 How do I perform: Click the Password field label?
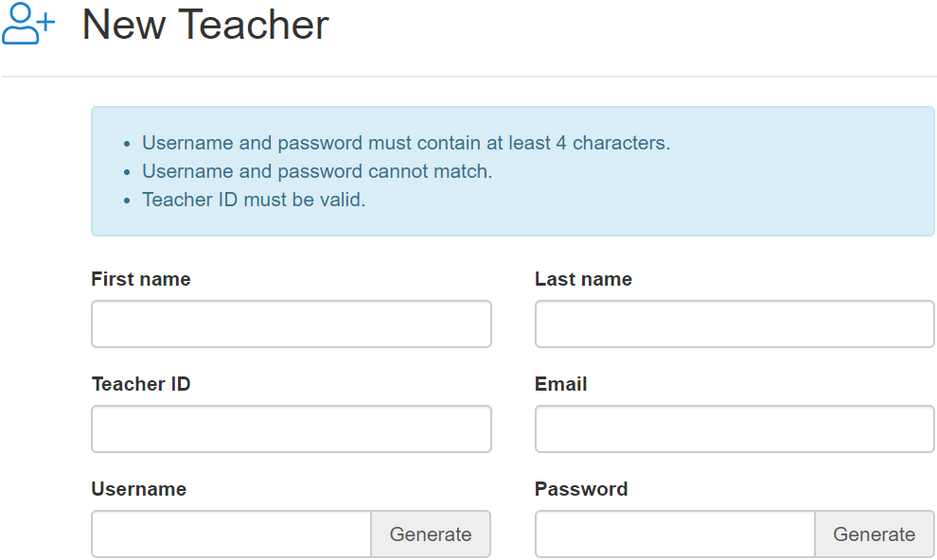(581, 489)
